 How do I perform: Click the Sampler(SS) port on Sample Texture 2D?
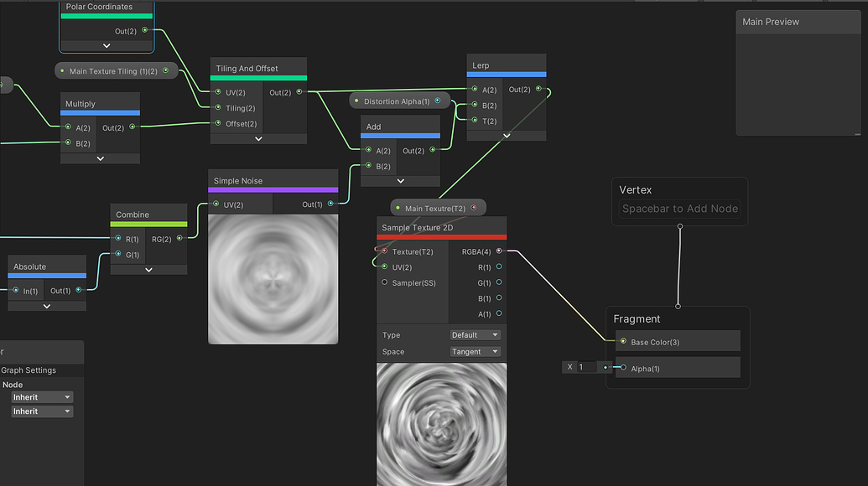point(383,282)
